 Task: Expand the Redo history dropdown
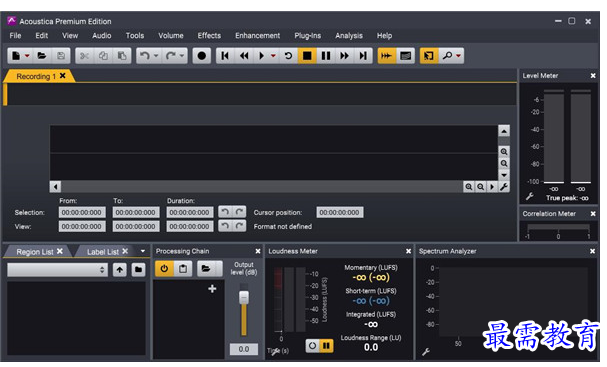point(182,56)
